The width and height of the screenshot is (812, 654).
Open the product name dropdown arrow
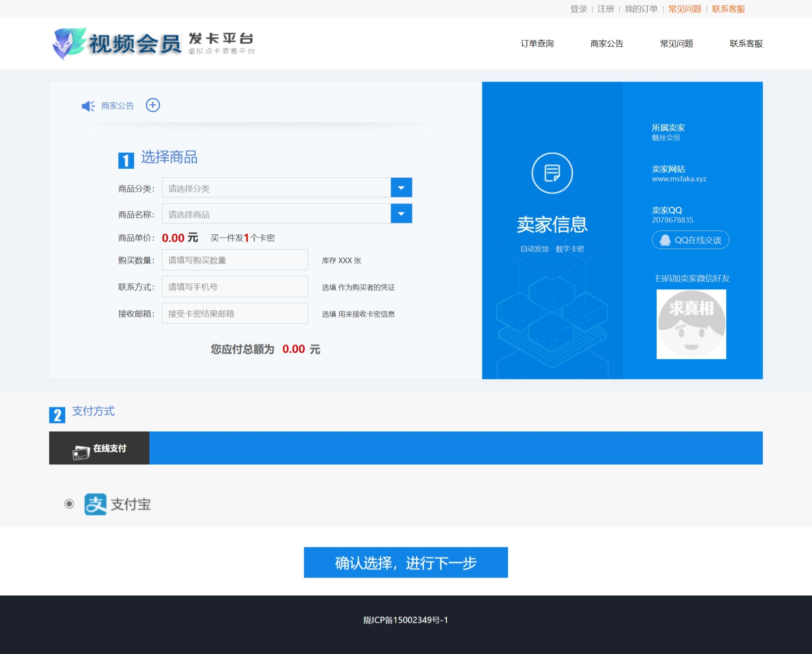click(x=401, y=214)
